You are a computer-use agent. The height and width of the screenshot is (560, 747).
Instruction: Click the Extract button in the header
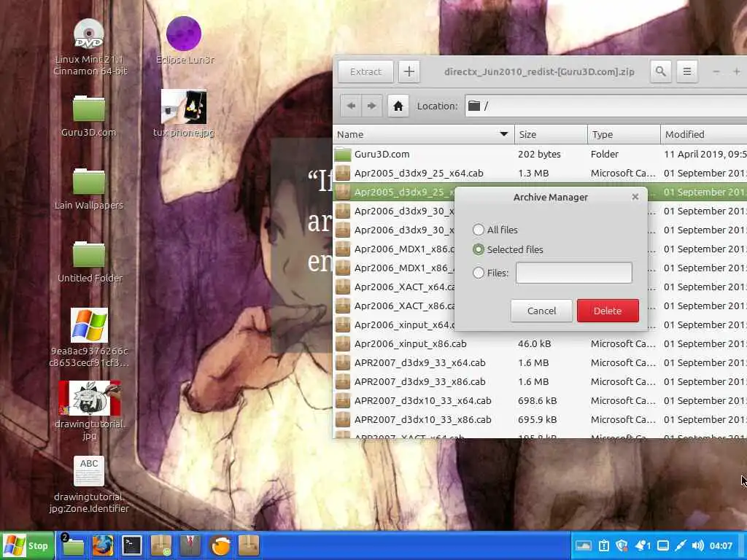(365, 71)
